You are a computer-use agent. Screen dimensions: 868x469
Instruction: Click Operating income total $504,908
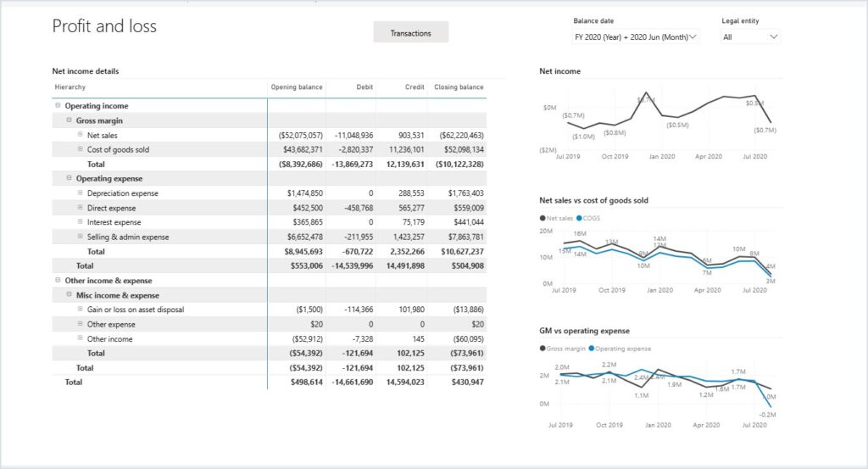point(467,265)
